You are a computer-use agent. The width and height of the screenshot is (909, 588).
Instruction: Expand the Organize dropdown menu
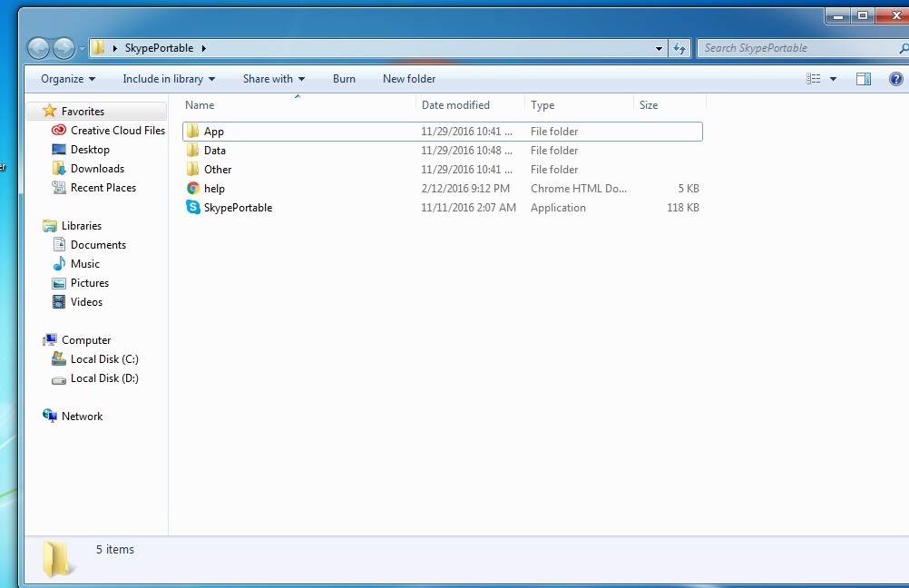click(x=68, y=79)
